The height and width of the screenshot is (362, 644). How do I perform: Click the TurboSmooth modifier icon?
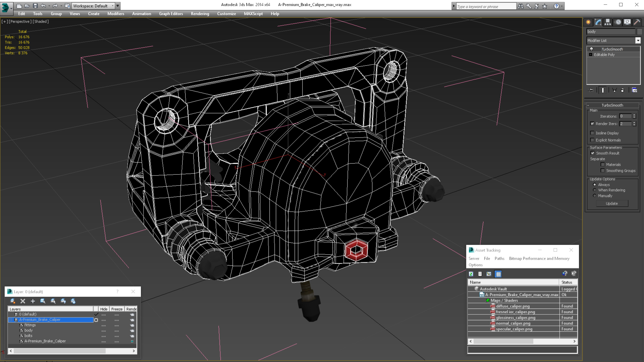591,49
